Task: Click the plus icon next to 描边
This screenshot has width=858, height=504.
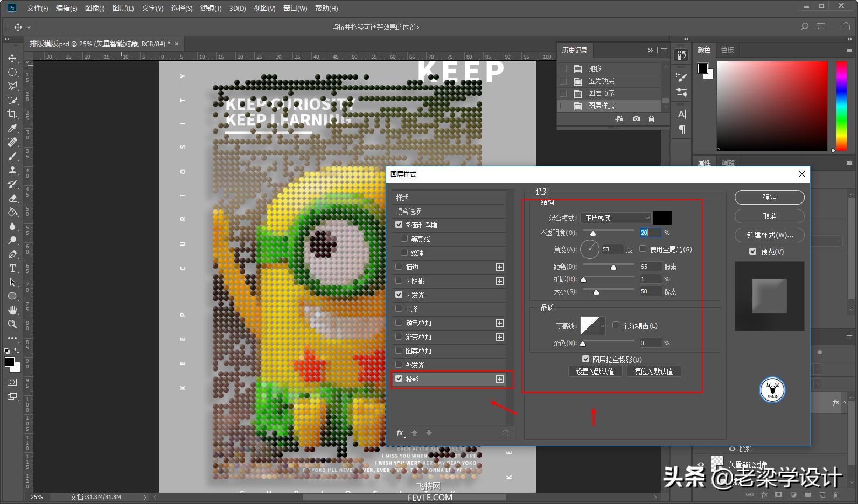Action: 500,267
